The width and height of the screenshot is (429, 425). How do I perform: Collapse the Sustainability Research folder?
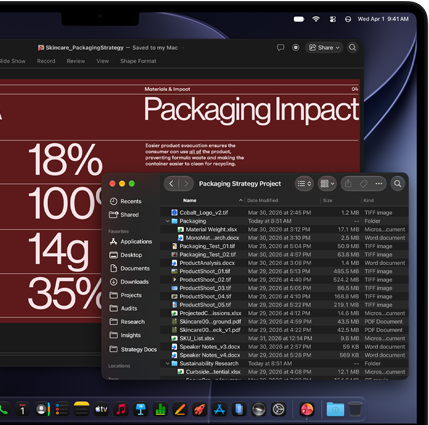click(168, 363)
